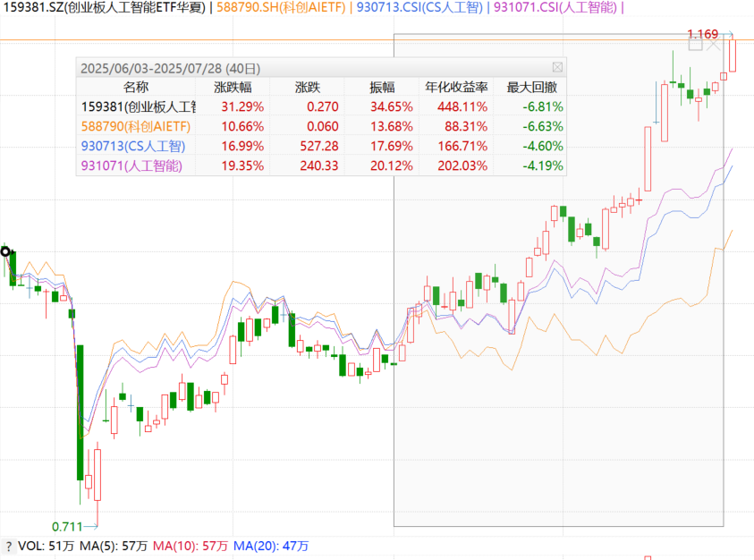
Task: Click the 31.29% 涨跌幅 value
Action: (242, 106)
